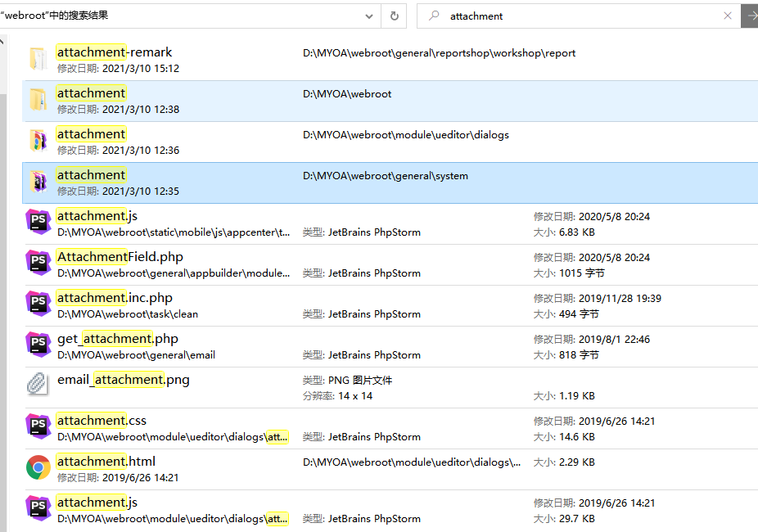Click the refresh button beside address bar

pos(395,16)
